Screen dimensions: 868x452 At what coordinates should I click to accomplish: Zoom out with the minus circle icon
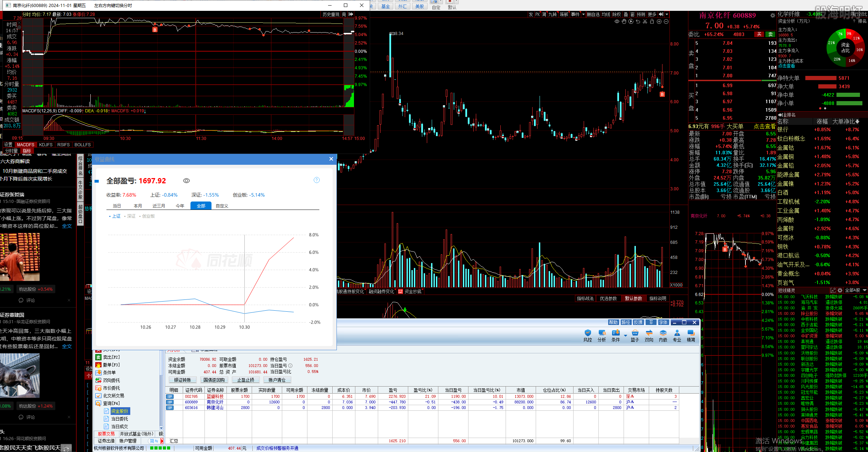click(666, 22)
